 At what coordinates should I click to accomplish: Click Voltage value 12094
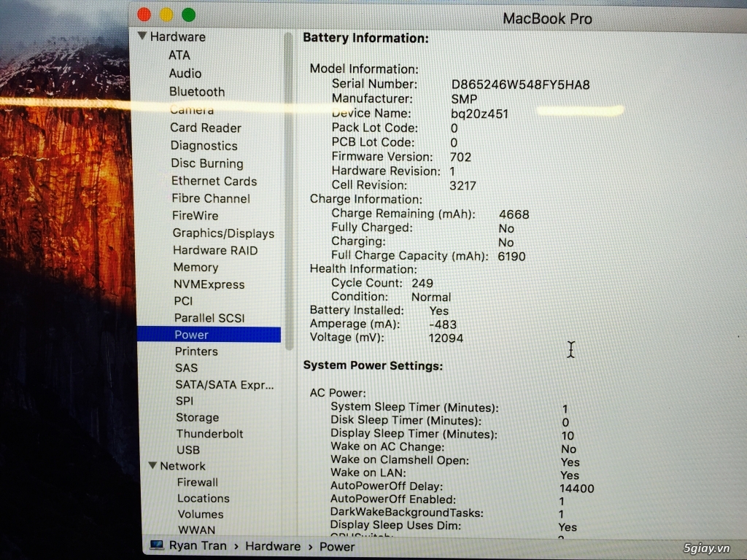coord(446,338)
